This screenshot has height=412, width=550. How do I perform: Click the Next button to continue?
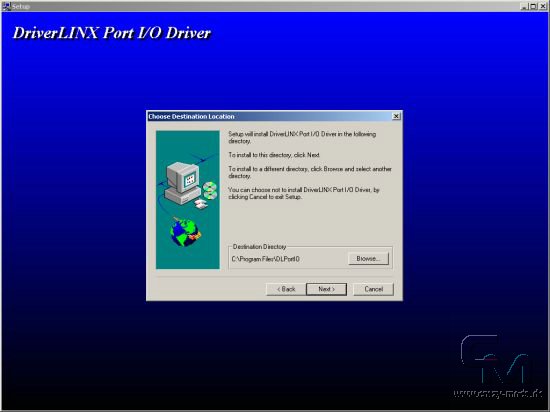coord(326,289)
